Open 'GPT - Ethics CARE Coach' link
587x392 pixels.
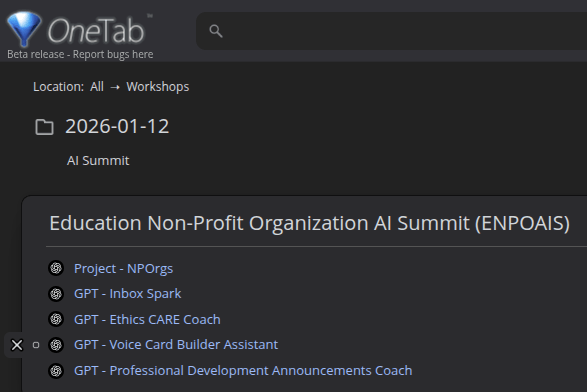[x=147, y=319]
